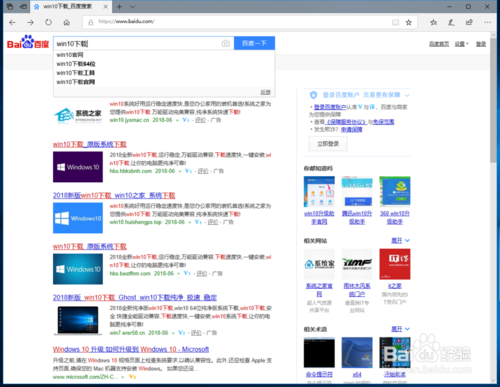The width and height of the screenshot is (500, 387).
Task: Reload the page with the refresh icon
Action: (49, 22)
